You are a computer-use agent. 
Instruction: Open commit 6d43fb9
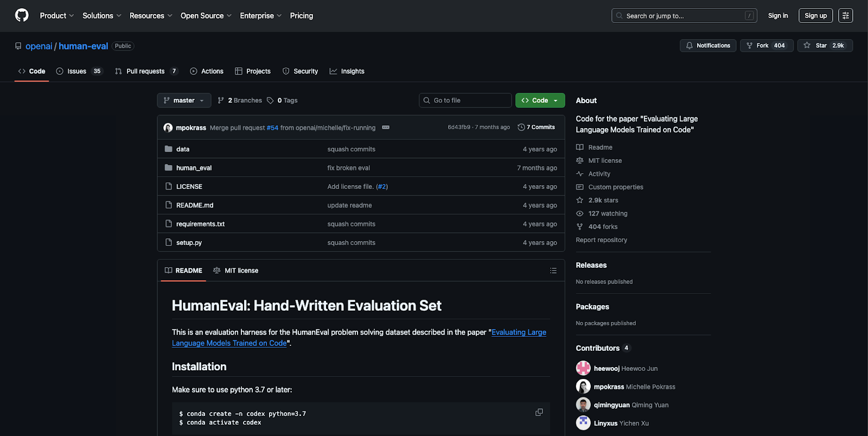(459, 127)
